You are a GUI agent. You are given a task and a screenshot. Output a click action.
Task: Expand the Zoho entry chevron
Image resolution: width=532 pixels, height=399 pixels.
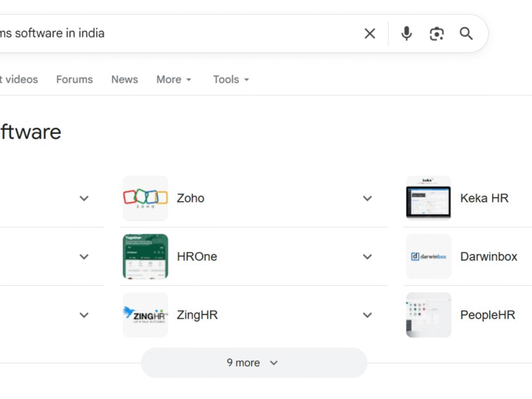(367, 198)
